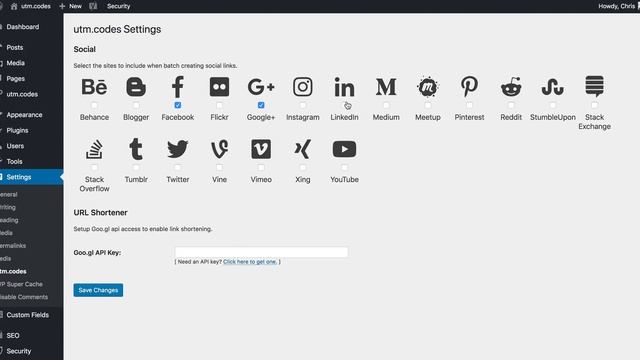Click Save Changes button
The image size is (640, 360).
[x=98, y=290]
